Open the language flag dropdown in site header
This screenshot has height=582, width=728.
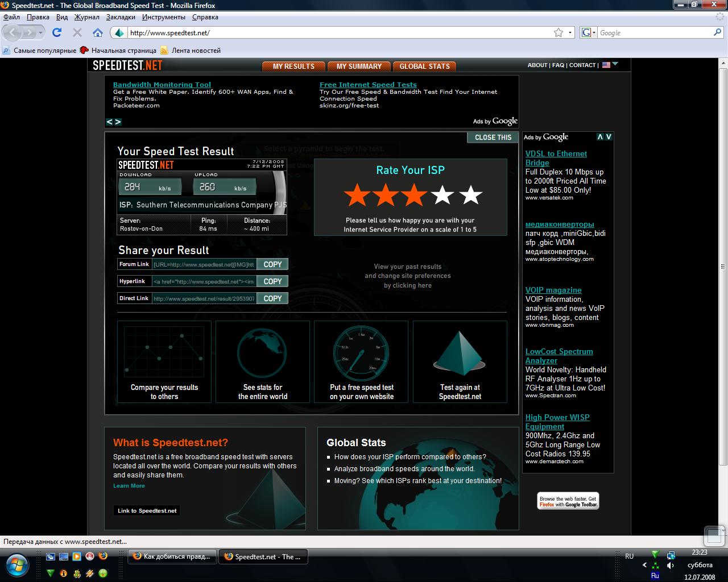point(610,64)
